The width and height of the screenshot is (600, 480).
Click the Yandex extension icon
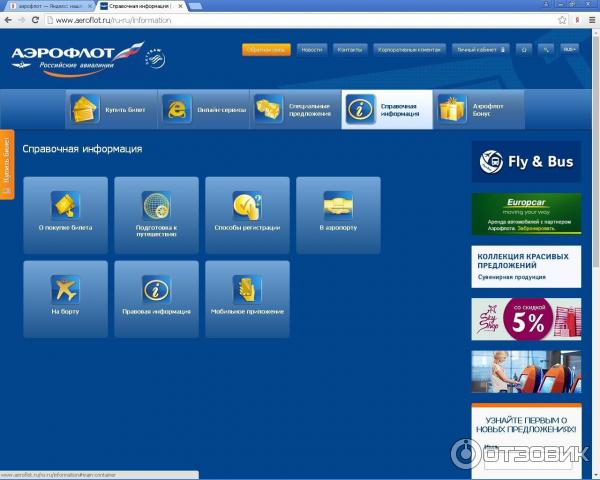[577, 20]
